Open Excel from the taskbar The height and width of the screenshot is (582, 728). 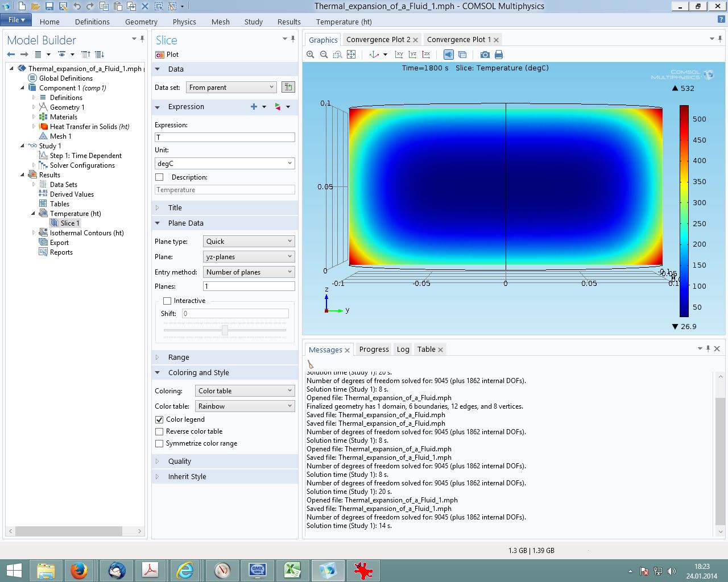click(x=292, y=570)
